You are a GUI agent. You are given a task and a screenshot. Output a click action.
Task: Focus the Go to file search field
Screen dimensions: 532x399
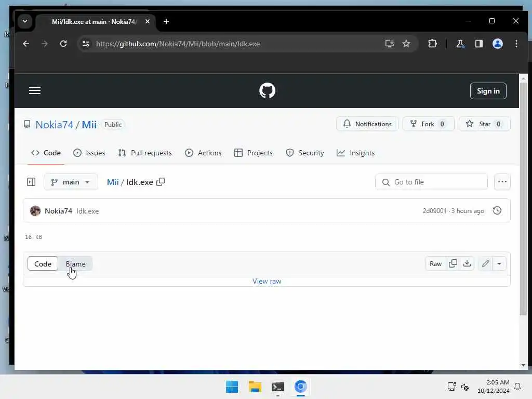(x=431, y=182)
